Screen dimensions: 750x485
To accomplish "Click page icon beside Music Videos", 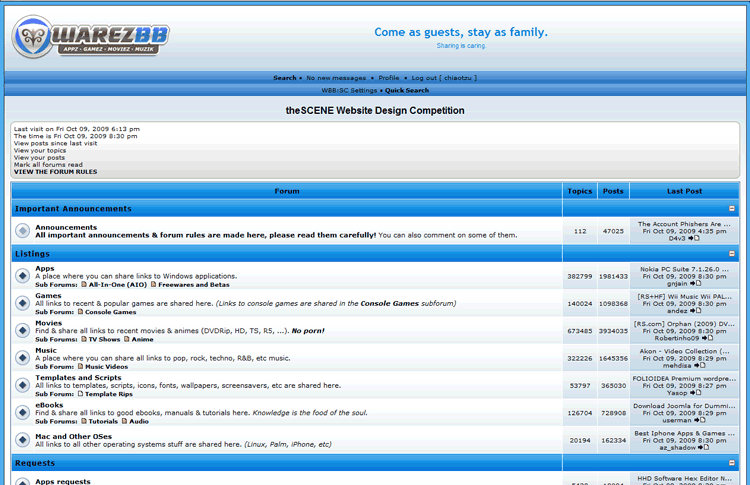I will pyautogui.click(x=80, y=366).
